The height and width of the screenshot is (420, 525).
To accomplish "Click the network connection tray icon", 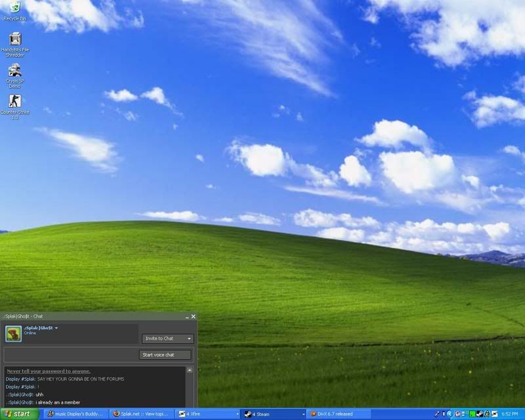I will pos(463,414).
